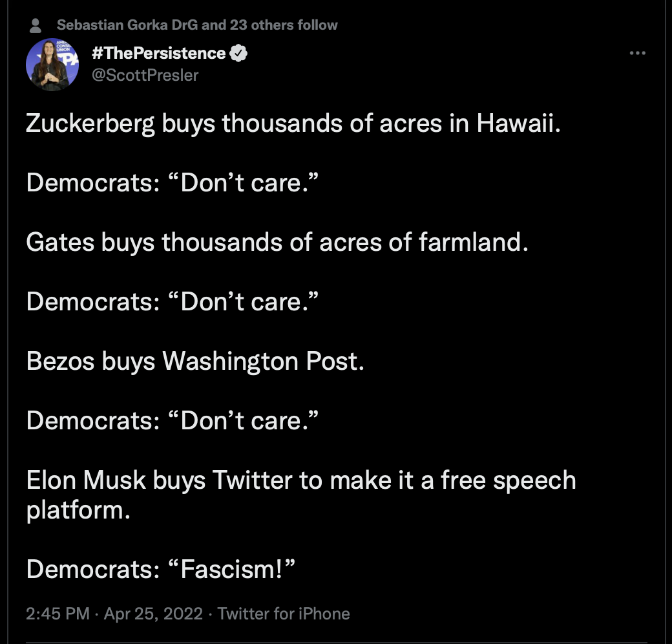
Task: Visit the @ScottPresler handle link
Action: pyautogui.click(x=145, y=75)
